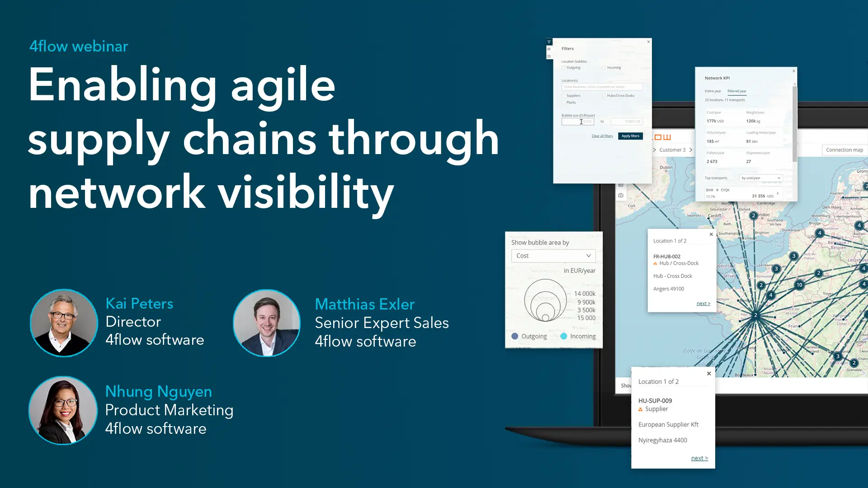Image resolution: width=868 pixels, height=488 pixels.
Task: Close the FR-HUB-002 location popup
Action: (x=711, y=235)
